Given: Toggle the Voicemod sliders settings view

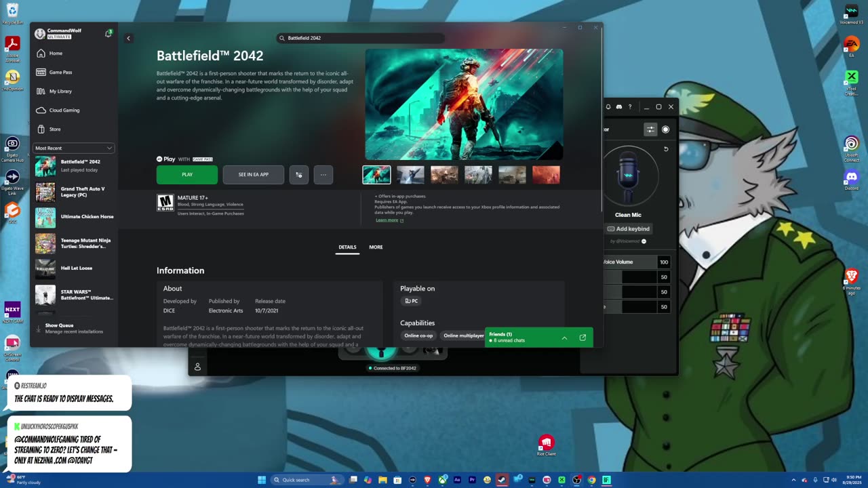Looking at the screenshot, I should (650, 129).
